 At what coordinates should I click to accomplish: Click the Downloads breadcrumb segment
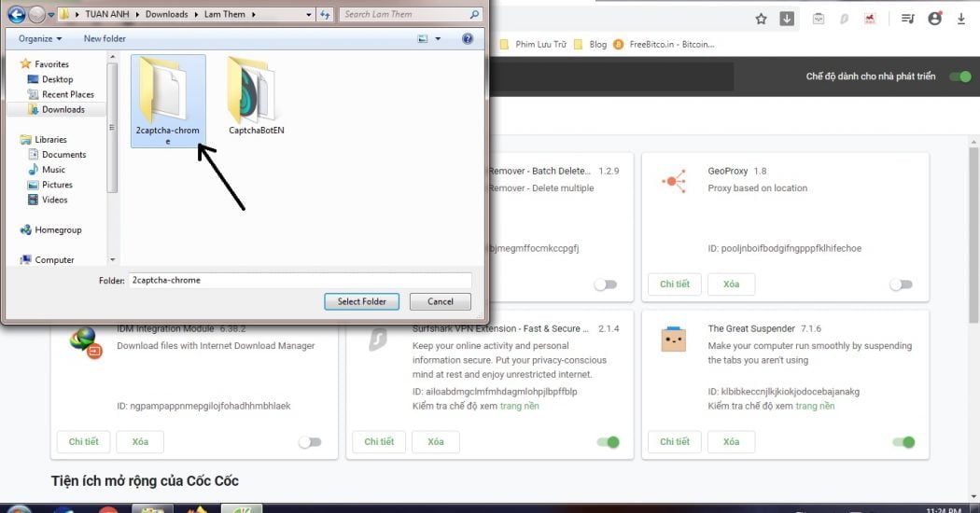click(166, 14)
